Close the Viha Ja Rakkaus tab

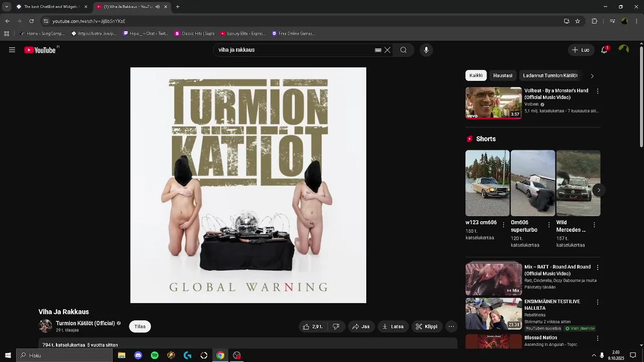166,7
